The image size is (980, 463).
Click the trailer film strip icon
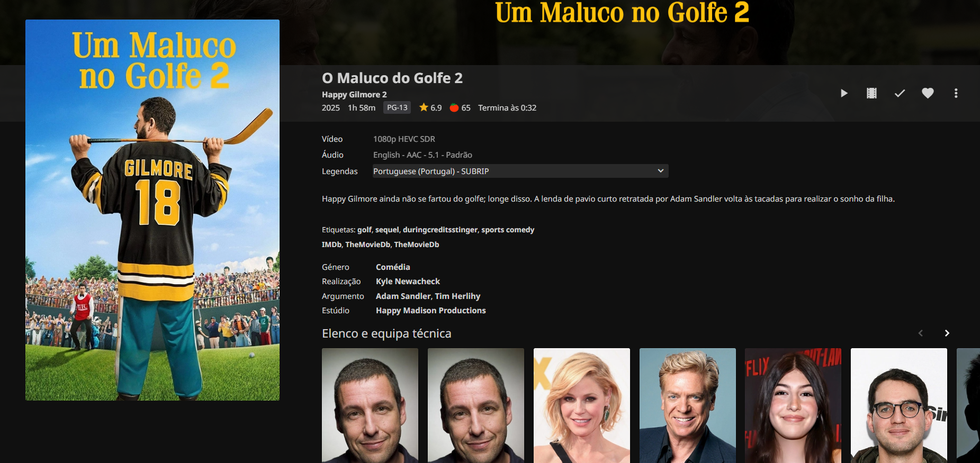click(x=871, y=93)
